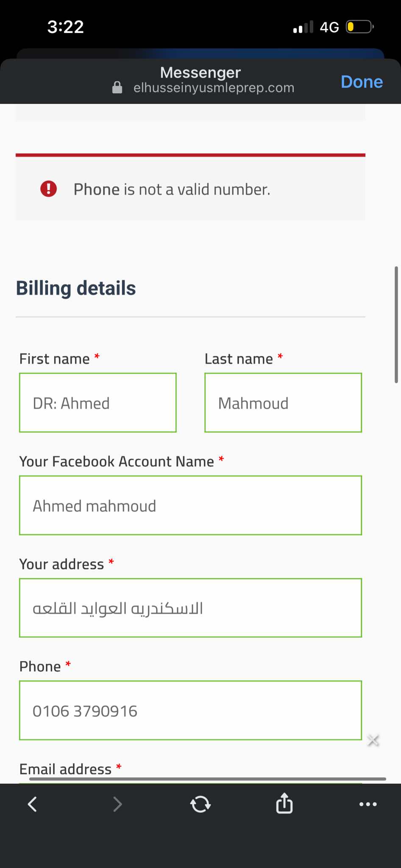Focus the Facebook Account Name field
The width and height of the screenshot is (401, 868).
tap(190, 505)
